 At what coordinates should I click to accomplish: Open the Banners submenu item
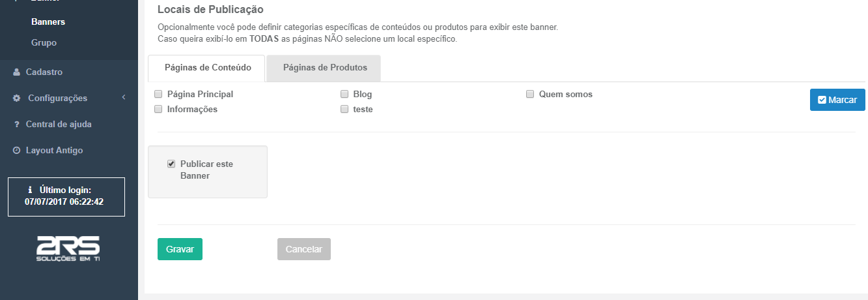click(48, 22)
